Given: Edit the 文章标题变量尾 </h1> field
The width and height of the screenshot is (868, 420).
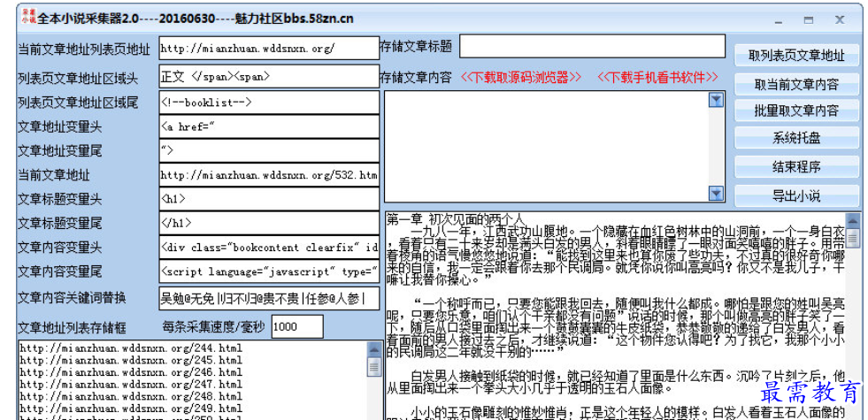Looking at the screenshot, I should point(269,223).
